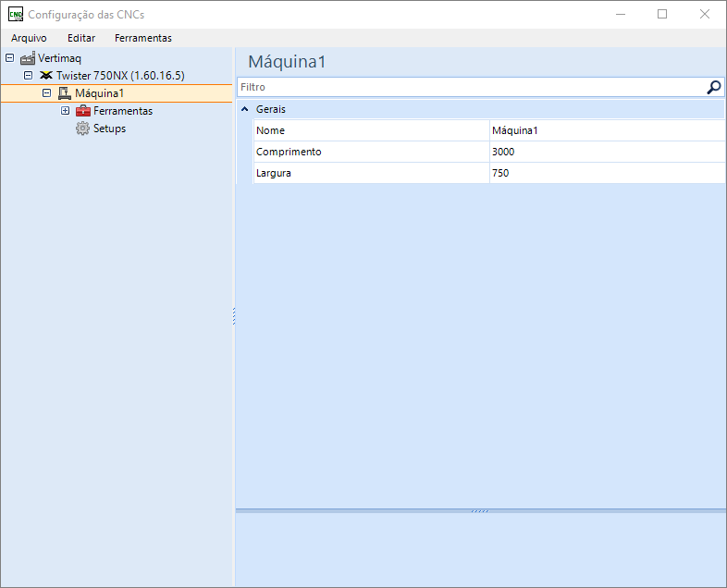Image resolution: width=727 pixels, height=588 pixels.
Task: Edit the Largura value 750
Action: coord(608,173)
